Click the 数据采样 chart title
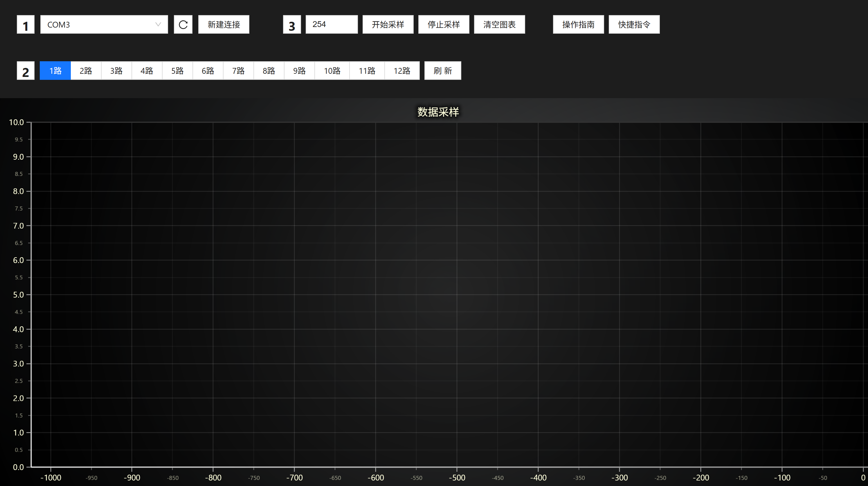This screenshot has height=486, width=868. tap(438, 112)
